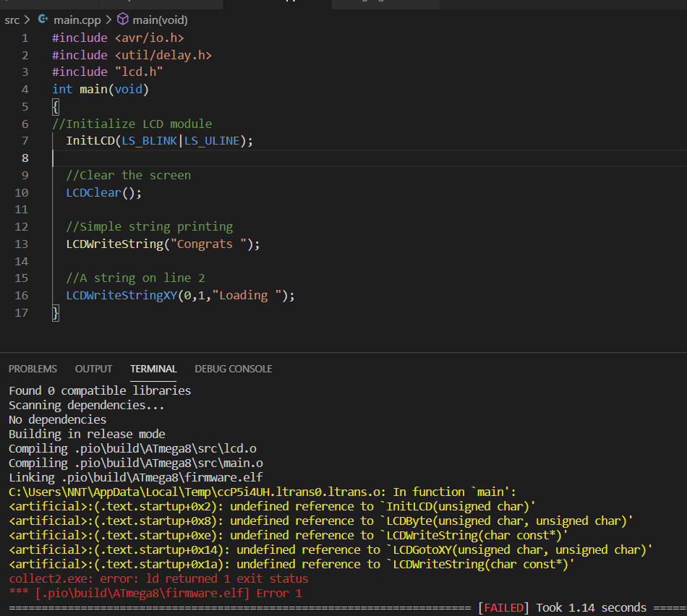Click the 'Linking ...firmware.elf' terminal line
687x616 pixels.
tap(136, 478)
